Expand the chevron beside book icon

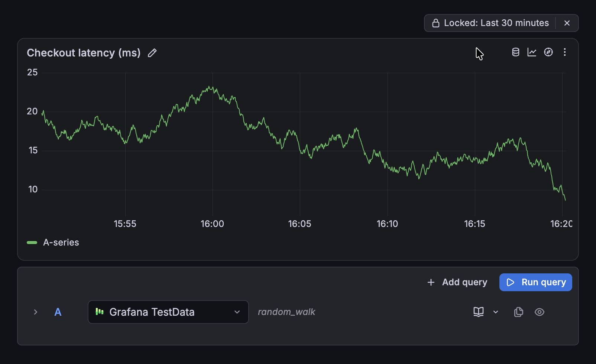click(496, 312)
